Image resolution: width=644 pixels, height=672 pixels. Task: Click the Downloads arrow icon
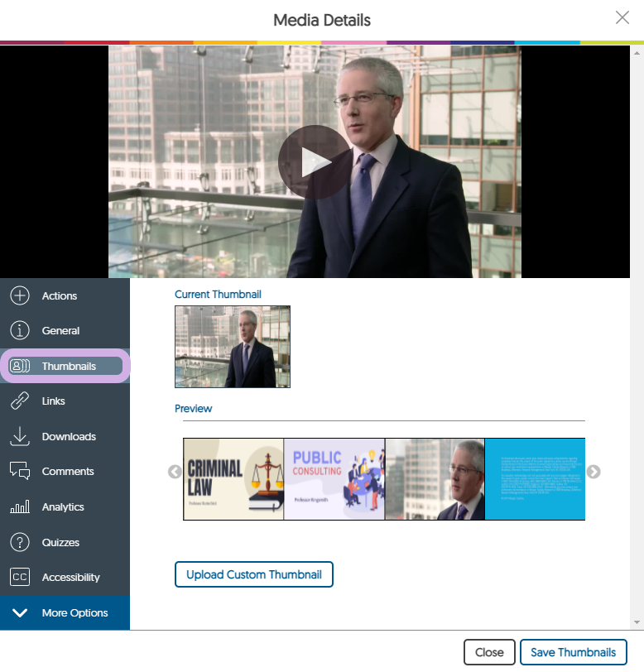[x=20, y=436]
